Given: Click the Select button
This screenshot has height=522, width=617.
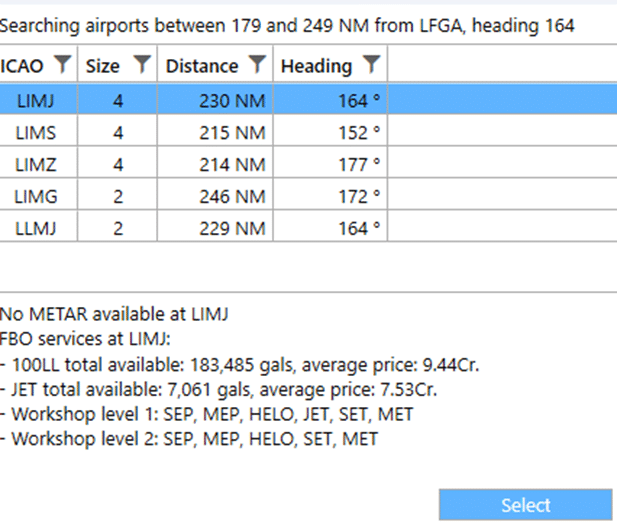Looking at the screenshot, I should (525, 505).
